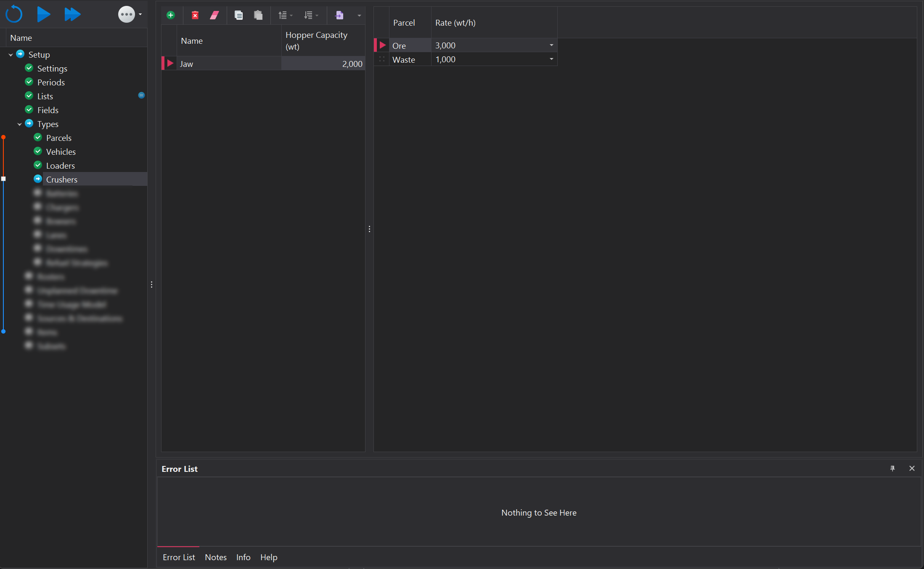Collapse the Types tree node
This screenshot has height=569, width=924.
(19, 124)
